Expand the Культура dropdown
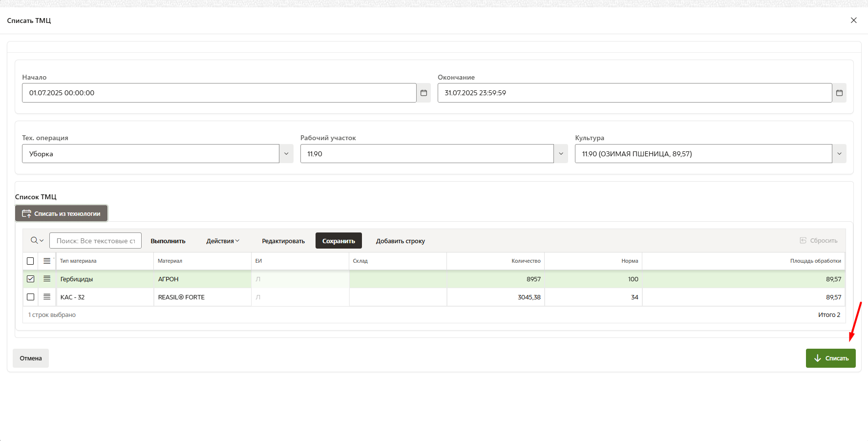Viewport: 868px width, 441px height. [839, 154]
